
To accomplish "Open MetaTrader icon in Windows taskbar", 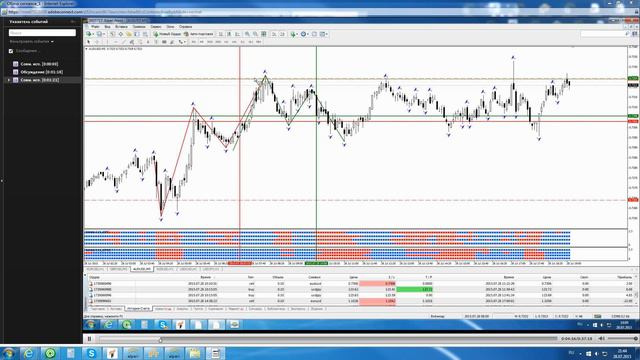I will pyautogui.click(x=112, y=353).
